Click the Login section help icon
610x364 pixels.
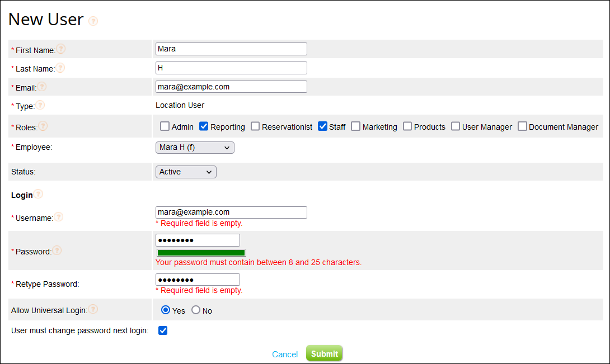[37, 195]
